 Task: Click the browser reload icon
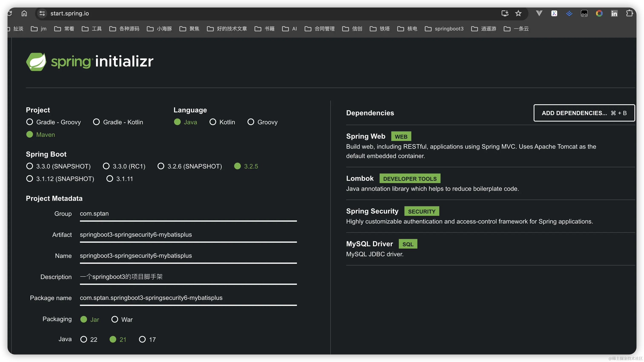10,13
